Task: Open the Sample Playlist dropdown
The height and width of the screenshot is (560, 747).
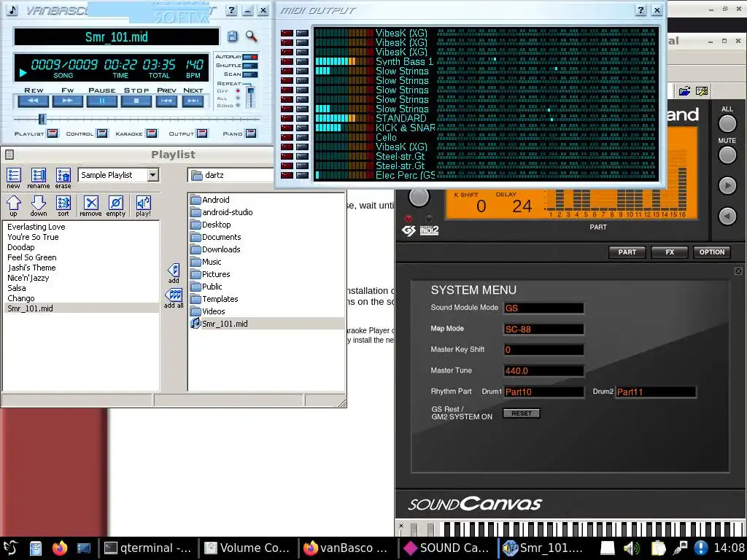Action: click(152, 175)
